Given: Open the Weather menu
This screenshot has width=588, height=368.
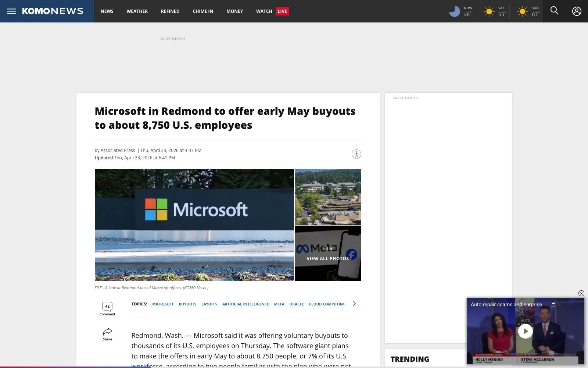Looking at the screenshot, I should click(137, 11).
